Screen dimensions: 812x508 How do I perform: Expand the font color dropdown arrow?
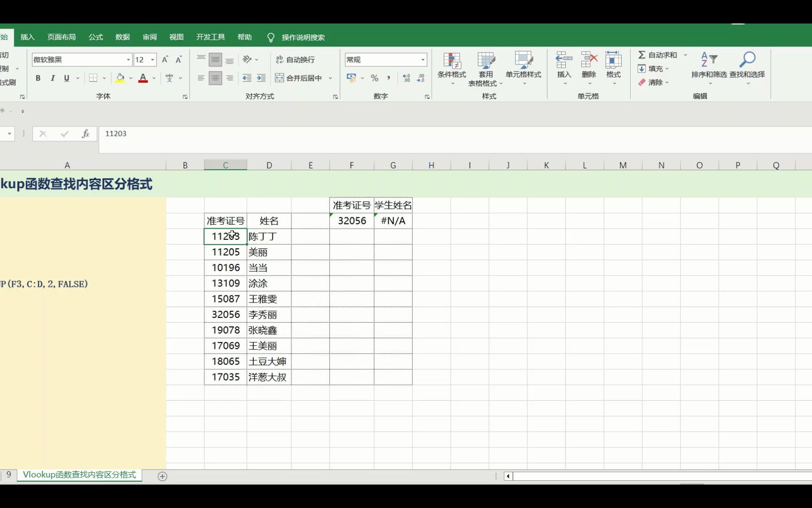154,78
